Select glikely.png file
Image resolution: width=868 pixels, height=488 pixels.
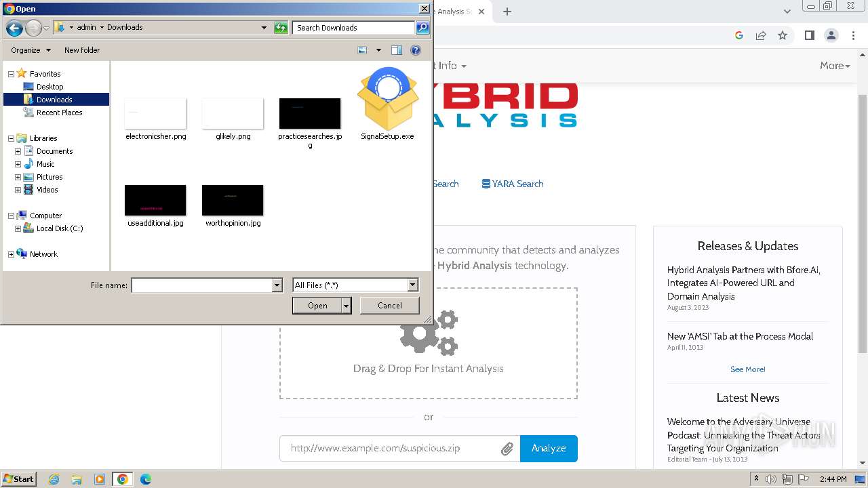[233, 119]
